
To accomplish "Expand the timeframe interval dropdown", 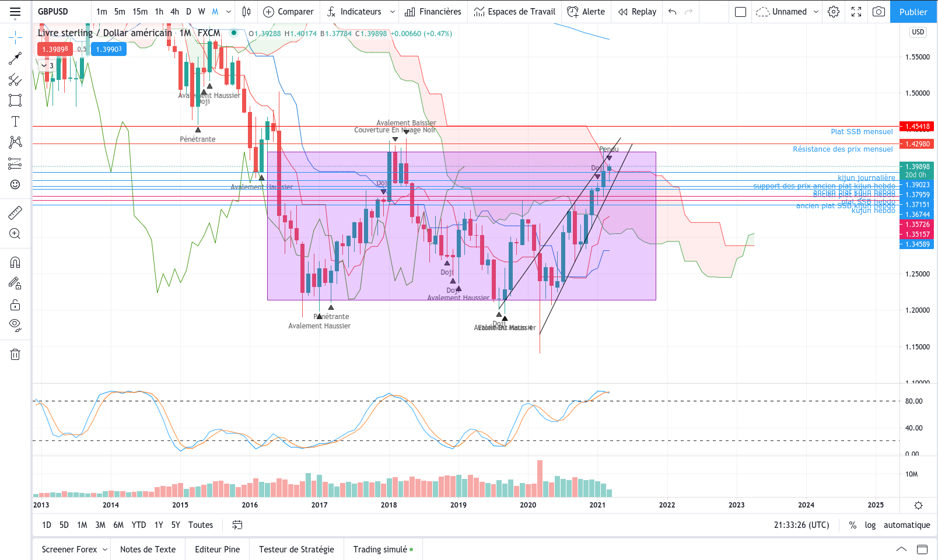I will (229, 12).
